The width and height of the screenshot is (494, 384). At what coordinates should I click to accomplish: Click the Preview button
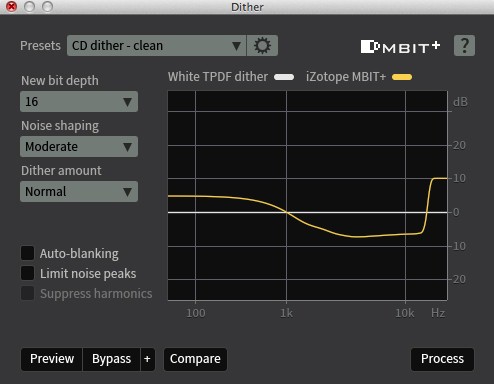pos(52,359)
